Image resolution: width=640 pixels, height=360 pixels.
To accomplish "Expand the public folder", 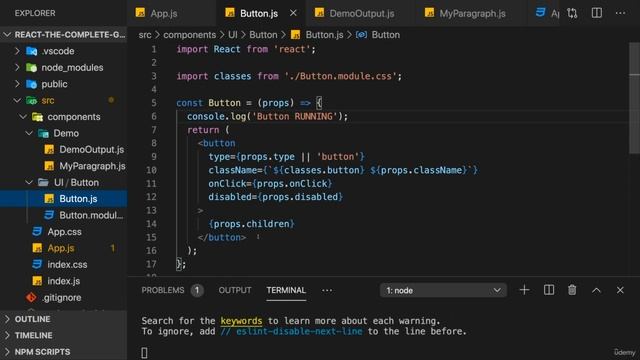I will [x=17, y=84].
